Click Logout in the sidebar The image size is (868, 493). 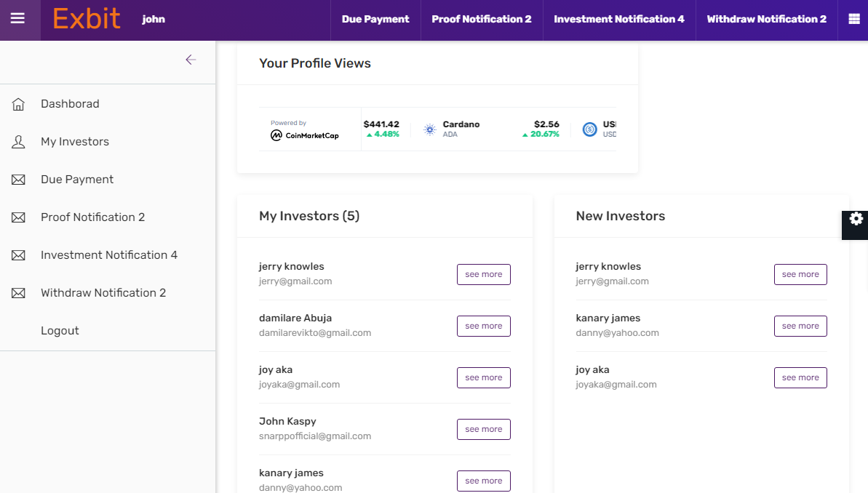tap(60, 330)
